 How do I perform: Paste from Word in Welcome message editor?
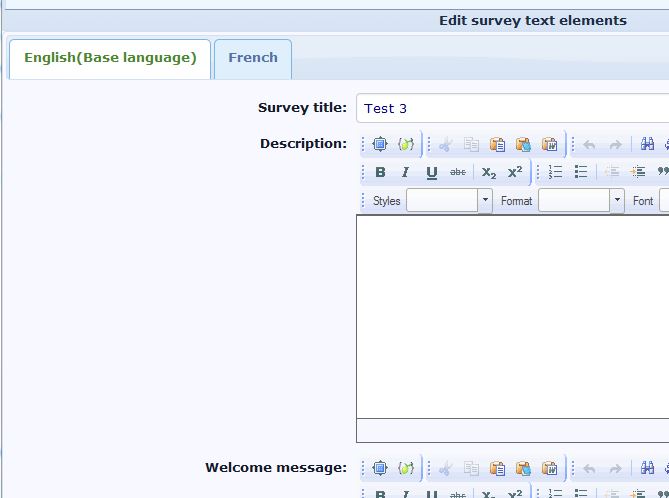tap(549, 468)
